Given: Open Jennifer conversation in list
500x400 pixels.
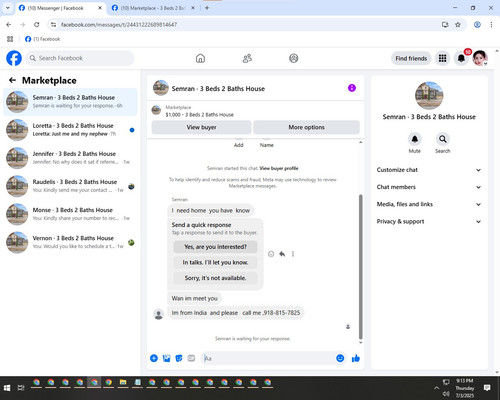Looking at the screenshot, I should pyautogui.click(x=70, y=158).
